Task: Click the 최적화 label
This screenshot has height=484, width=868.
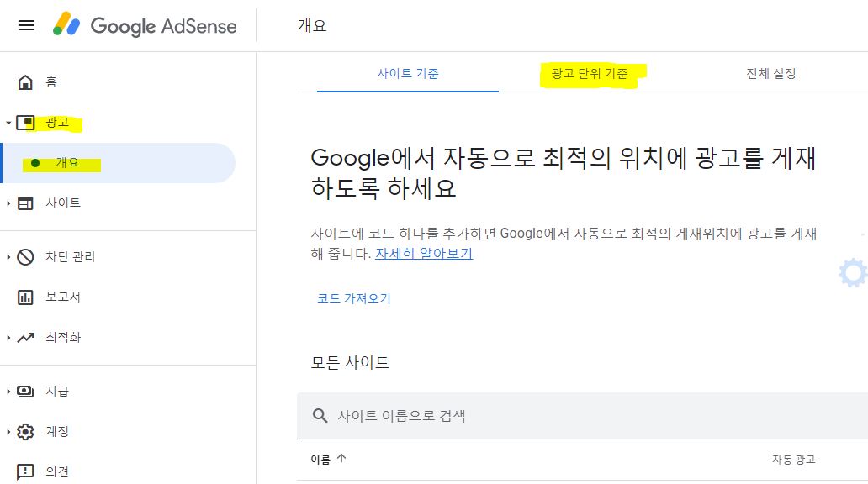Action: [63, 338]
